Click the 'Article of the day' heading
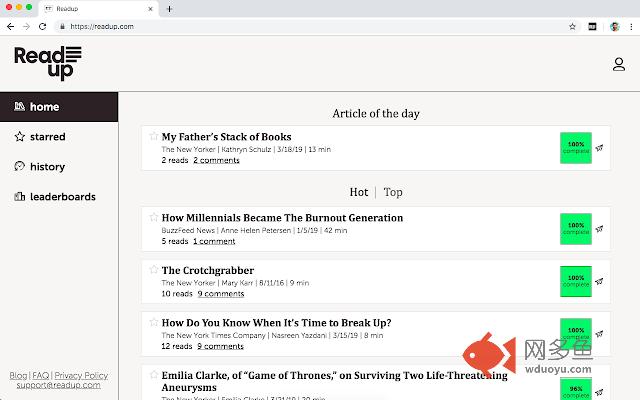Viewport: 640px width, 400px height. pyautogui.click(x=376, y=113)
